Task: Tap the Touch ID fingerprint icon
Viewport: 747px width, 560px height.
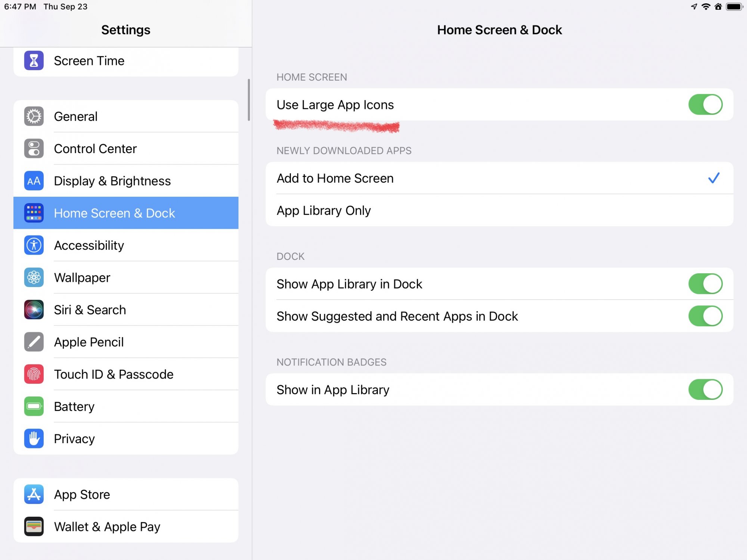Action: [34, 374]
